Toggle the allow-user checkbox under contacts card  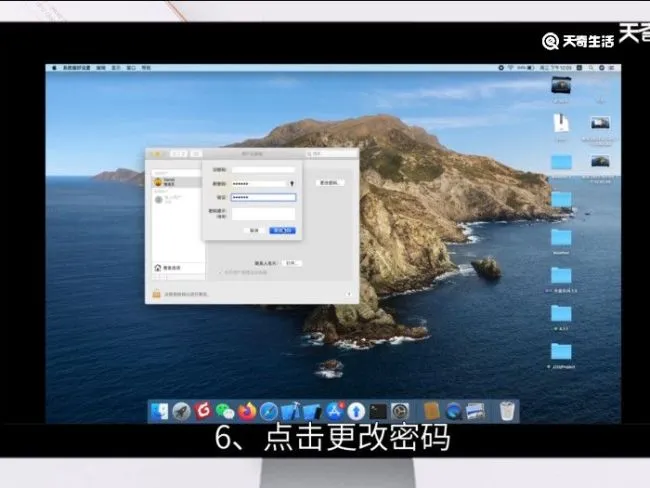[220, 273]
